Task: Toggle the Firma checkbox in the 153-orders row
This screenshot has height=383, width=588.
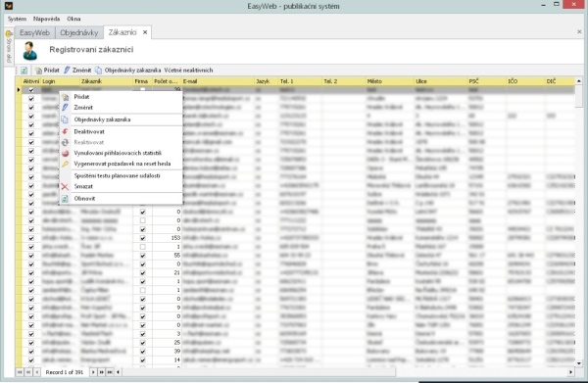Action: [142, 238]
